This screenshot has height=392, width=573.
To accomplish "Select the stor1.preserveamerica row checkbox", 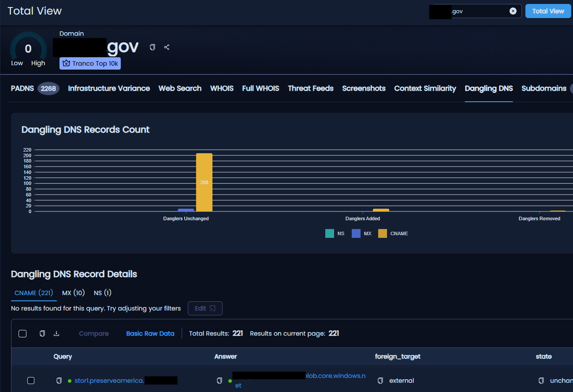I will (31, 381).
